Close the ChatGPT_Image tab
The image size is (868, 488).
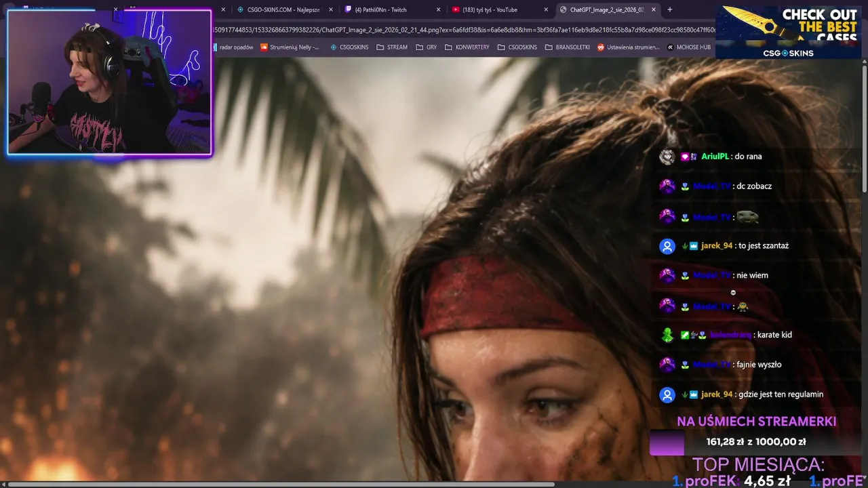pos(654,9)
